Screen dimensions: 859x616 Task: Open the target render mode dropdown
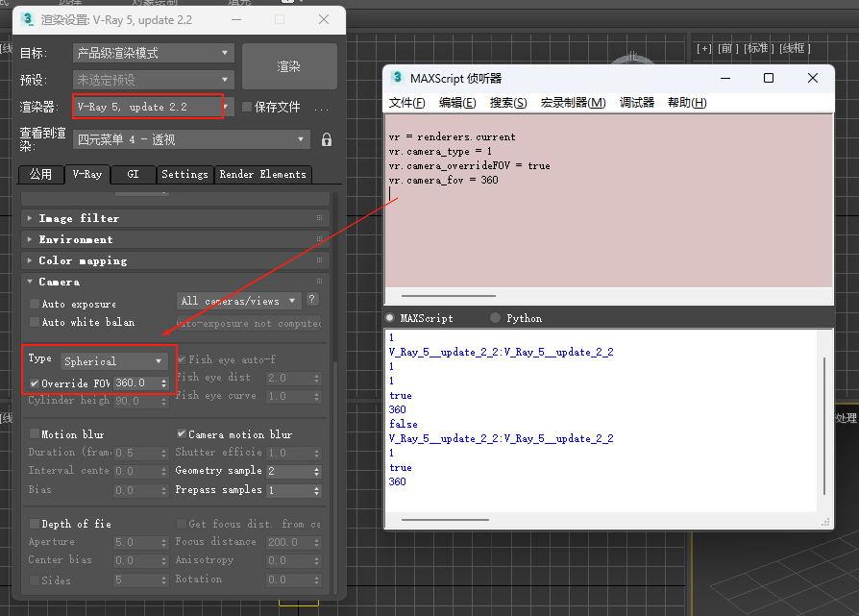[154, 53]
